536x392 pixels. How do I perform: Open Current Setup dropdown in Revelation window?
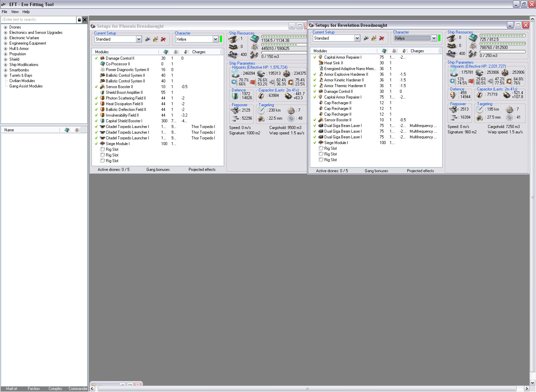click(x=357, y=38)
